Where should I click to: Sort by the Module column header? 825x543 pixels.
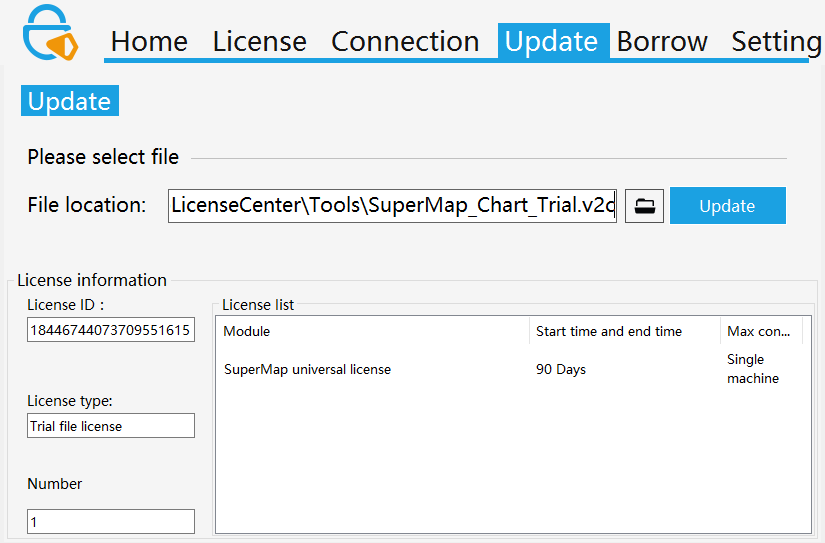[x=372, y=331]
